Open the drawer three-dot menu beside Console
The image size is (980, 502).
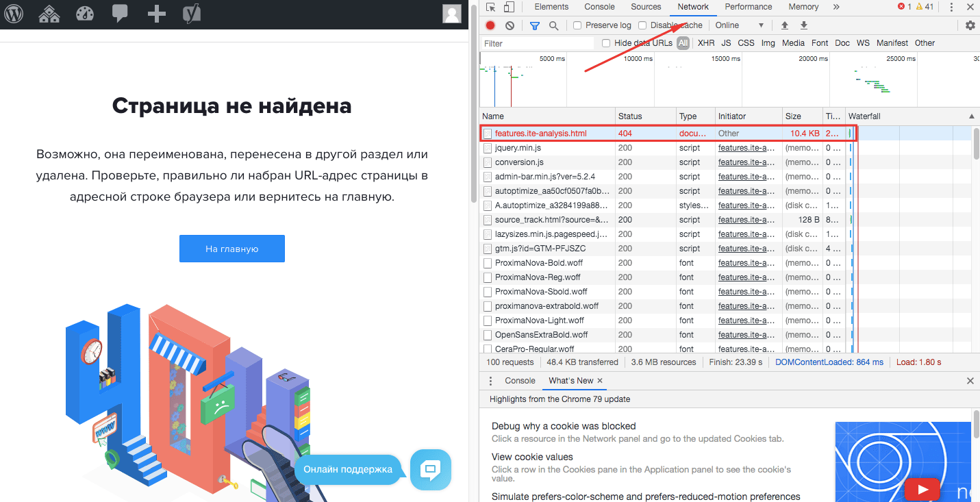click(490, 381)
